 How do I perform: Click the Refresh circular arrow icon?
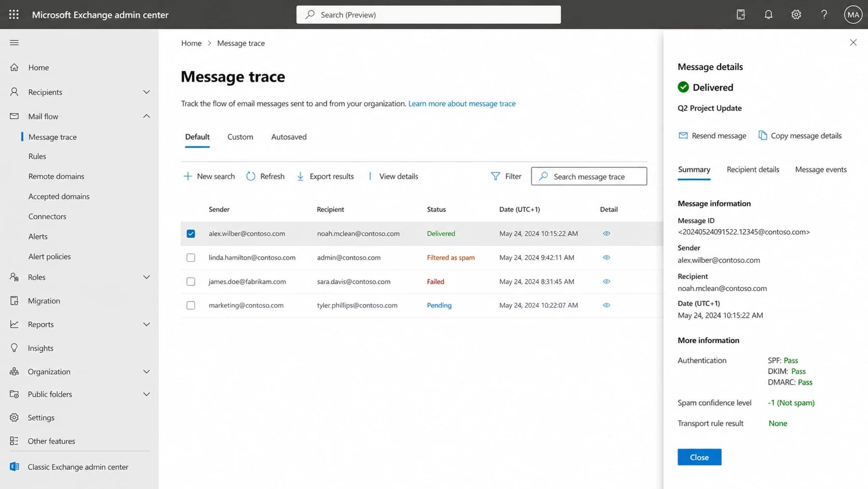(x=251, y=176)
